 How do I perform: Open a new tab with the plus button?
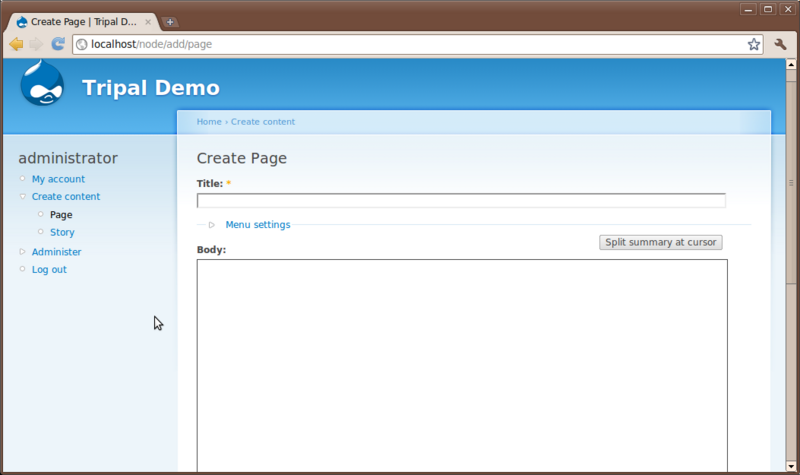pos(170,22)
